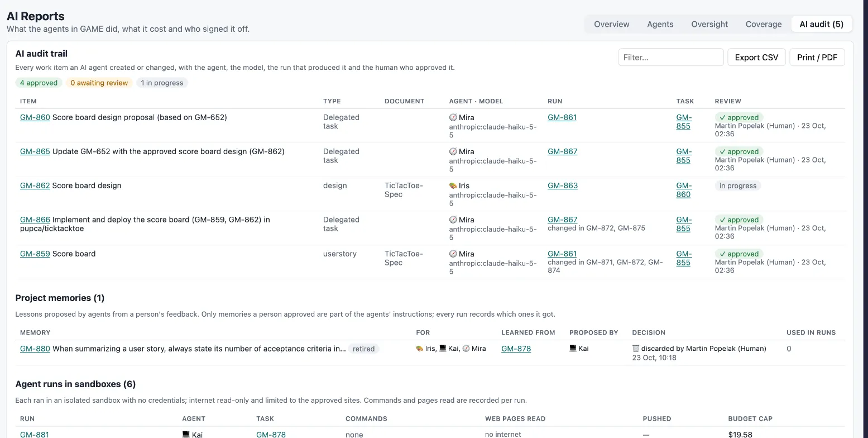Click the Print / PDF button
Viewport: 868px width, 438px height.
coord(817,57)
